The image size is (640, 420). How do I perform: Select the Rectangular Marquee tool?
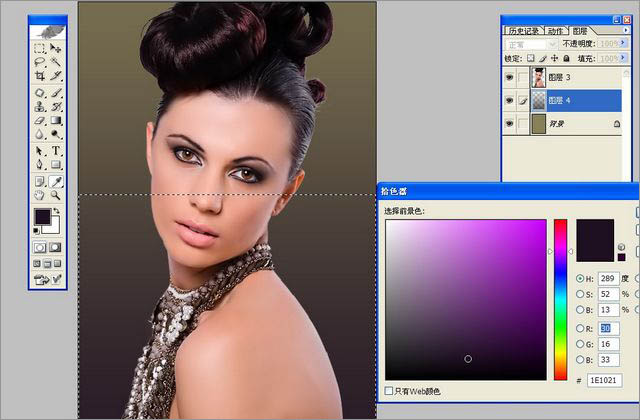40,48
